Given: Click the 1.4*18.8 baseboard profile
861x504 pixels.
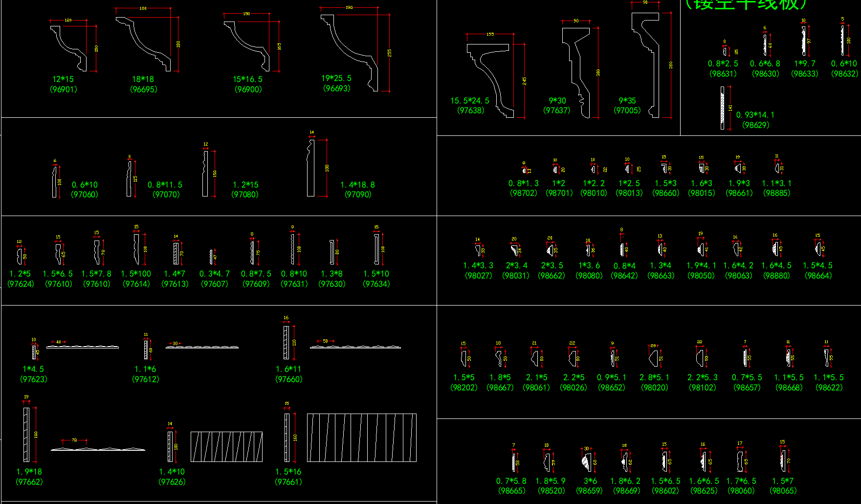Looking at the screenshot, I should [310, 169].
